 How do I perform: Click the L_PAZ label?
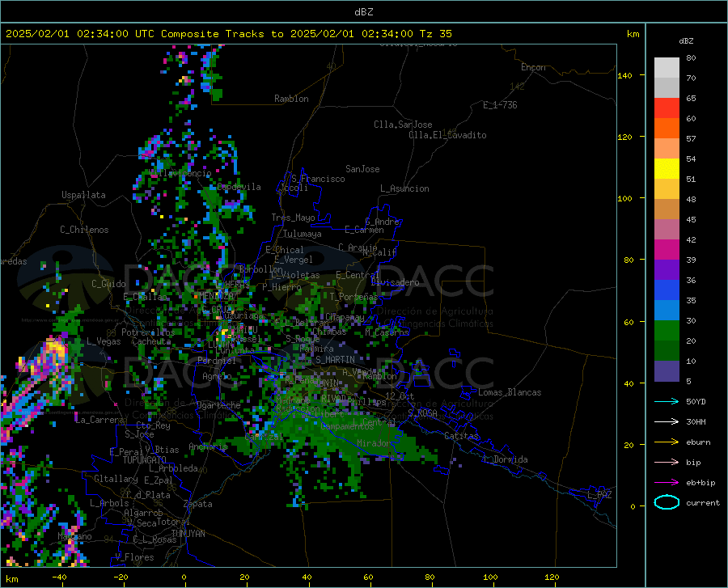600,495
